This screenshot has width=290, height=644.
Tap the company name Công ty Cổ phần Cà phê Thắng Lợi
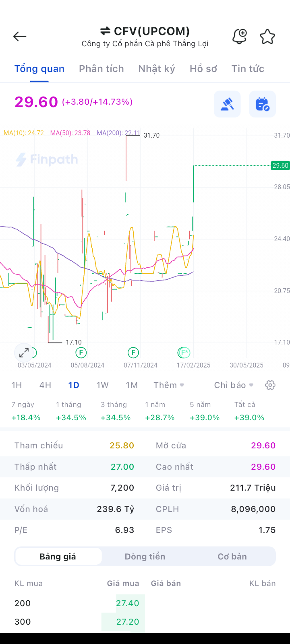(145, 43)
